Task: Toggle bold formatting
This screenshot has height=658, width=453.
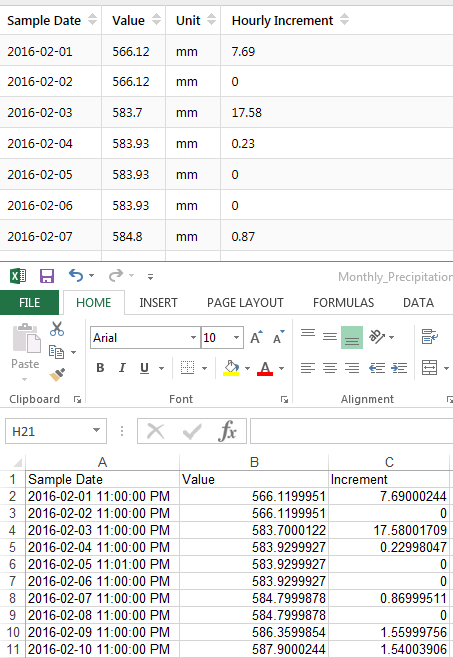Action: (100, 368)
